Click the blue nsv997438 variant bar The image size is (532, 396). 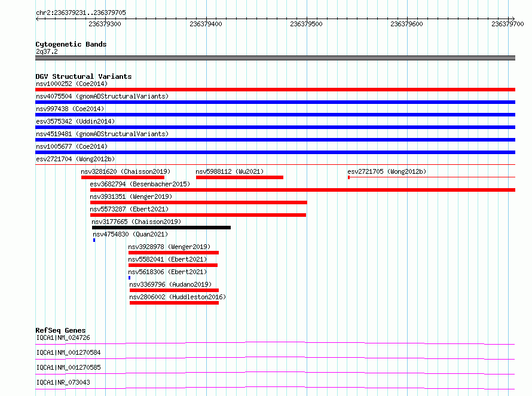click(275, 115)
